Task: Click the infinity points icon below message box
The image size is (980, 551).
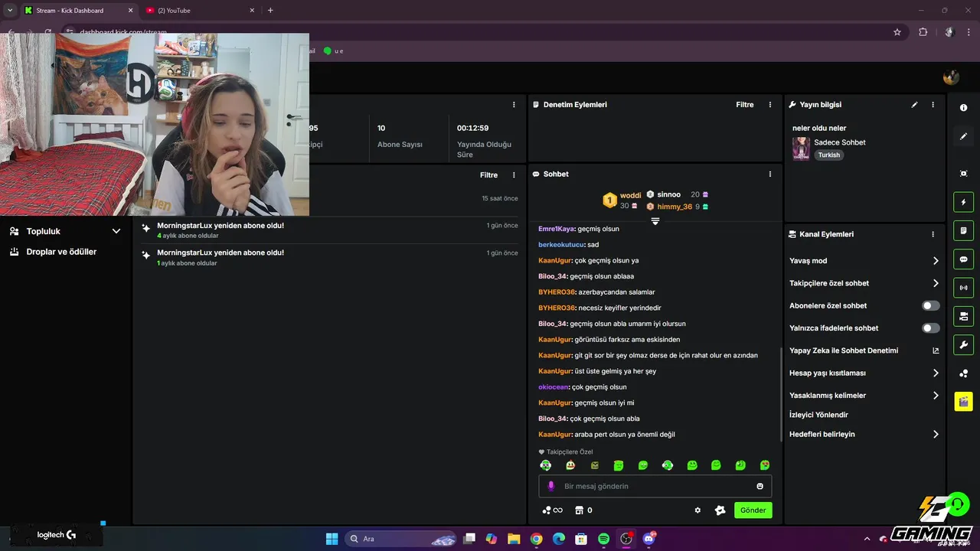Action: coord(552,510)
